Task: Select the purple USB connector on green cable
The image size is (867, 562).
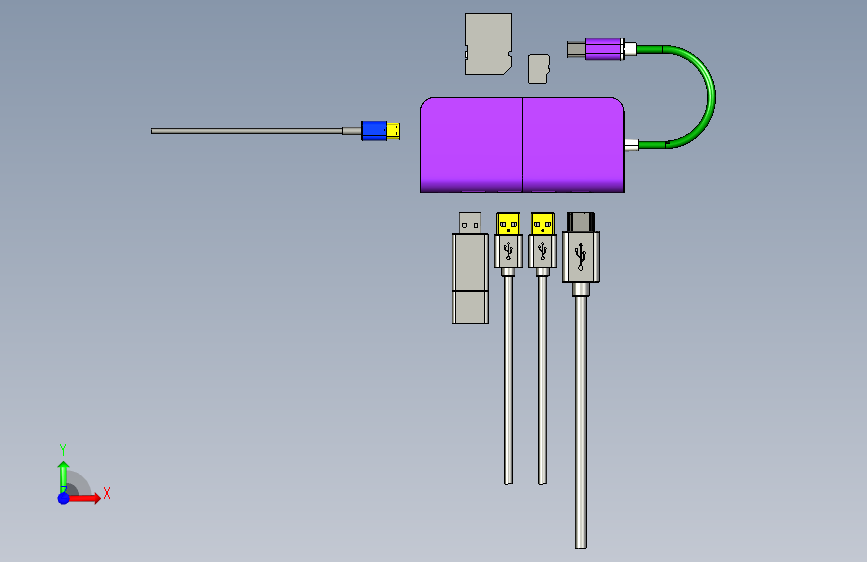Action: point(603,49)
